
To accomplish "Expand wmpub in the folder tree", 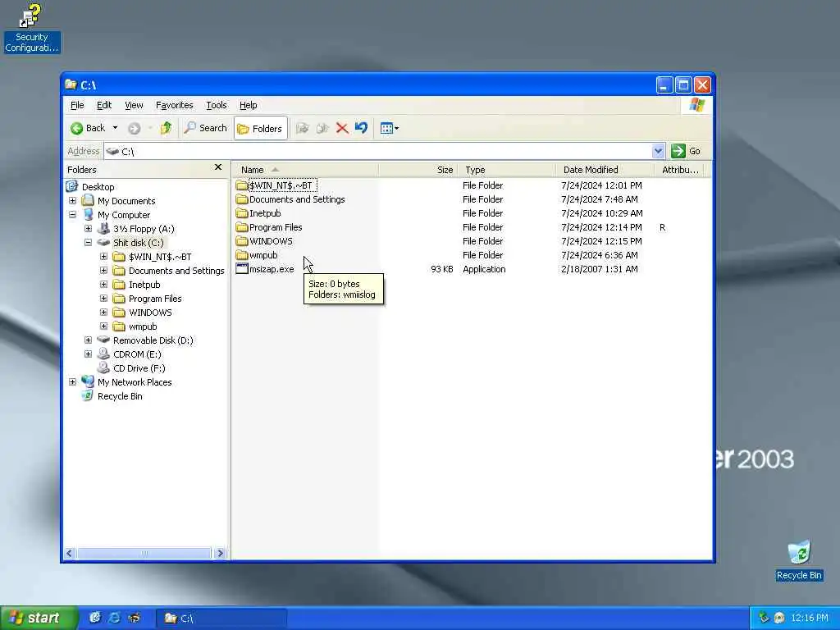I will pyautogui.click(x=103, y=326).
